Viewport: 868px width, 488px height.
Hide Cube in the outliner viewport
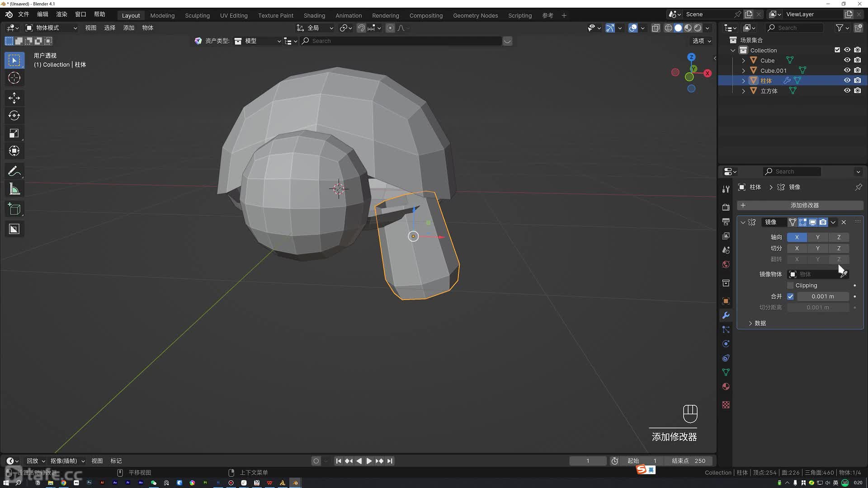click(x=847, y=60)
